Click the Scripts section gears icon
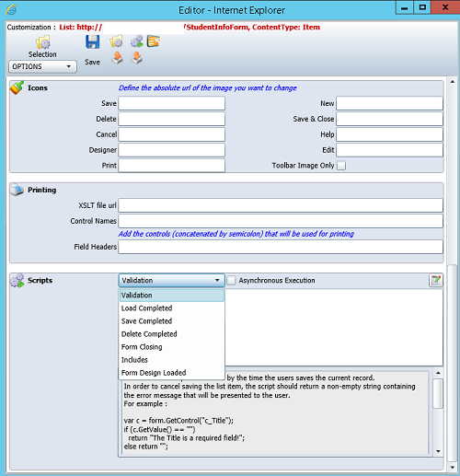Screen dimensions: 460x476 click(17, 281)
